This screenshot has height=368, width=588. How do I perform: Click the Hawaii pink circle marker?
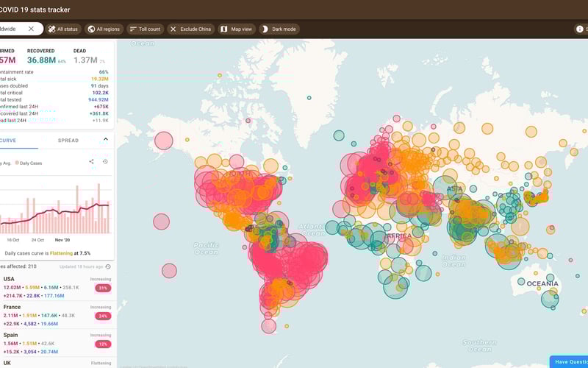point(161,222)
